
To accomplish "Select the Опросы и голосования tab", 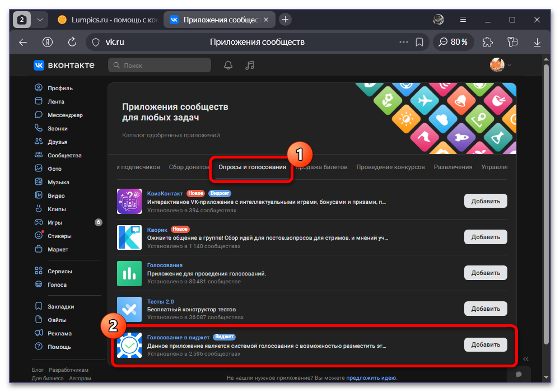I will click(x=252, y=167).
